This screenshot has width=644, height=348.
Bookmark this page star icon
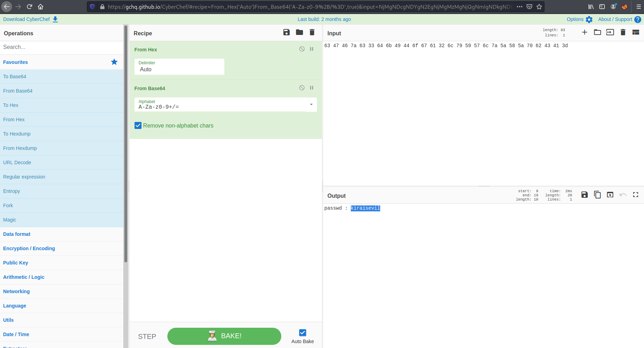click(539, 7)
